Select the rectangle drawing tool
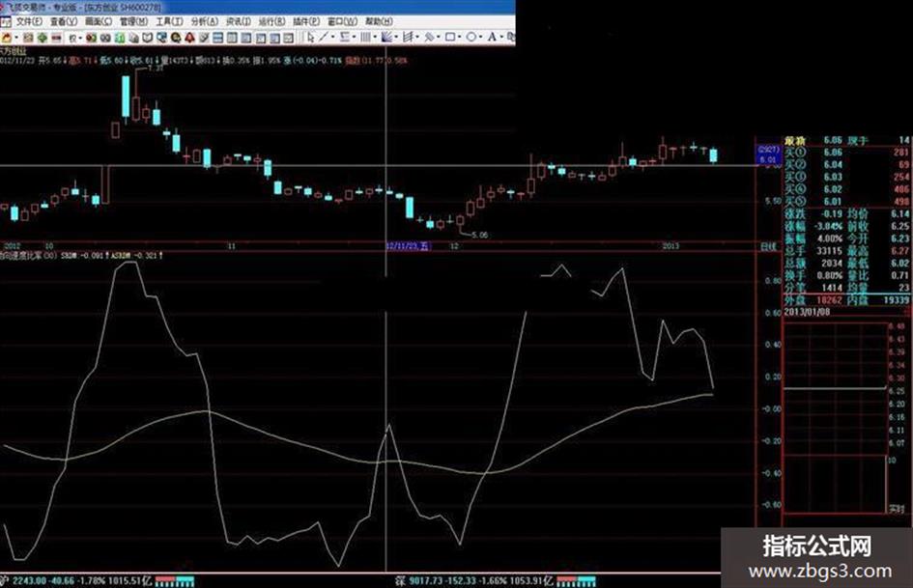The height and width of the screenshot is (588, 913). [450, 38]
